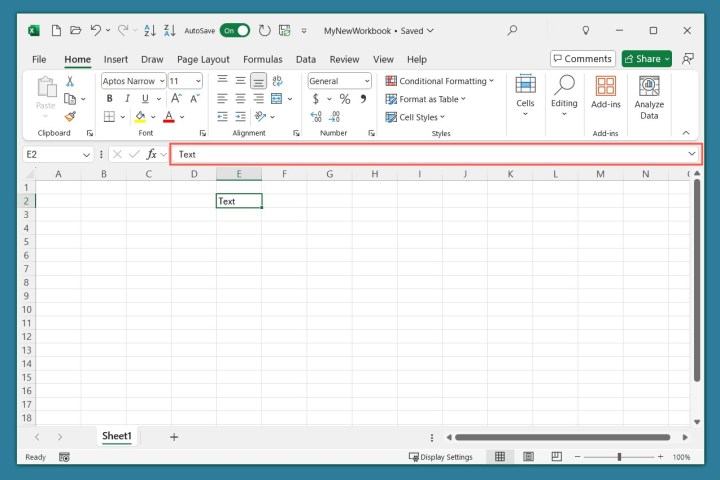
Task: Click the Format Painter brush icon
Action: click(71, 117)
